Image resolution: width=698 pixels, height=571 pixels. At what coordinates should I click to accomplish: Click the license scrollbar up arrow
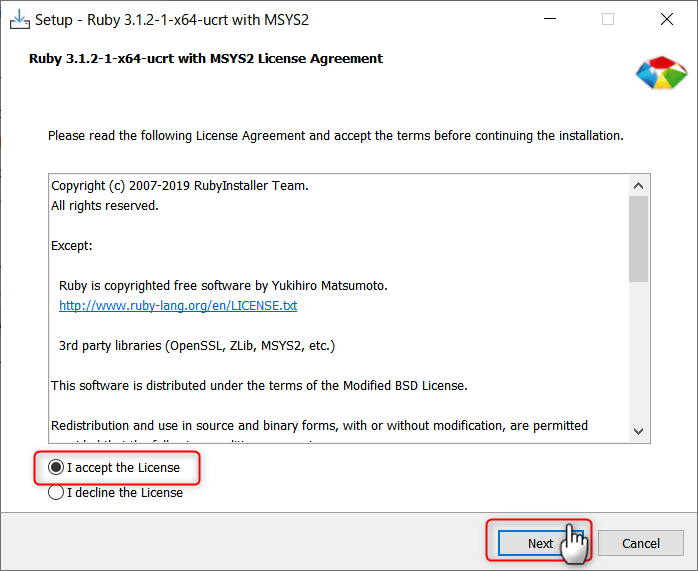pos(638,186)
